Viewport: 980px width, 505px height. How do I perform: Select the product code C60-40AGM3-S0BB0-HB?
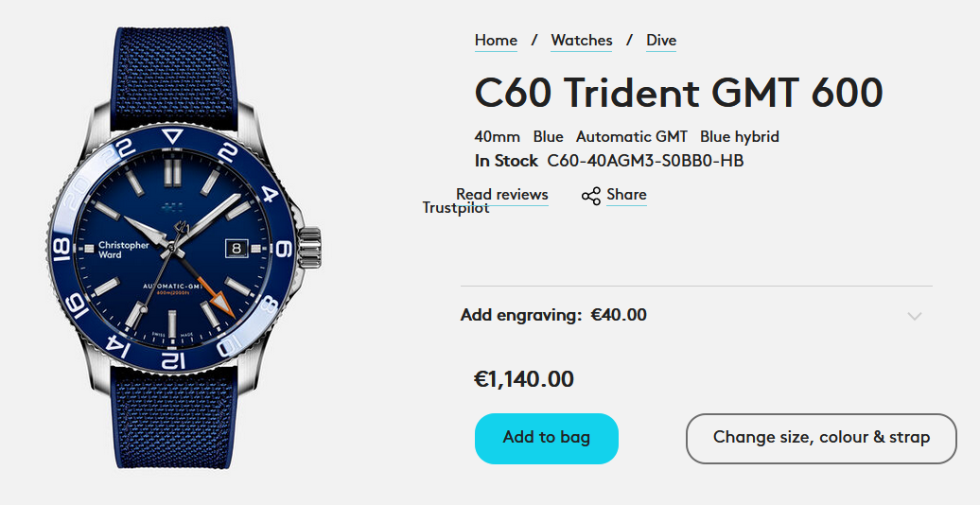[x=645, y=161]
